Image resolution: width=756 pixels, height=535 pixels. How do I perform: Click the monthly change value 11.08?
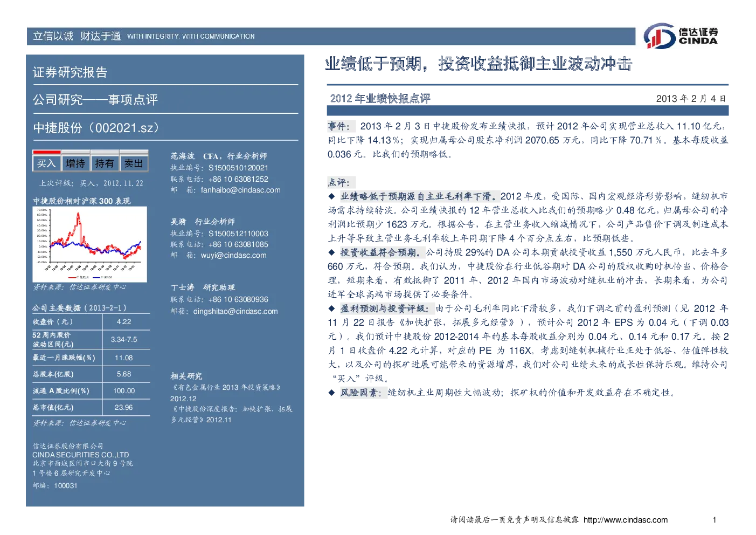(x=124, y=358)
